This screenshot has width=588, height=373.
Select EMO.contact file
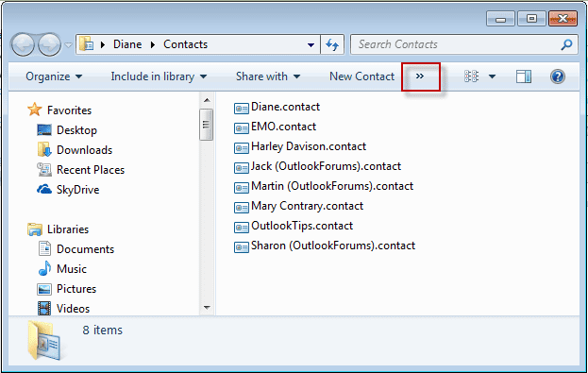pos(283,127)
